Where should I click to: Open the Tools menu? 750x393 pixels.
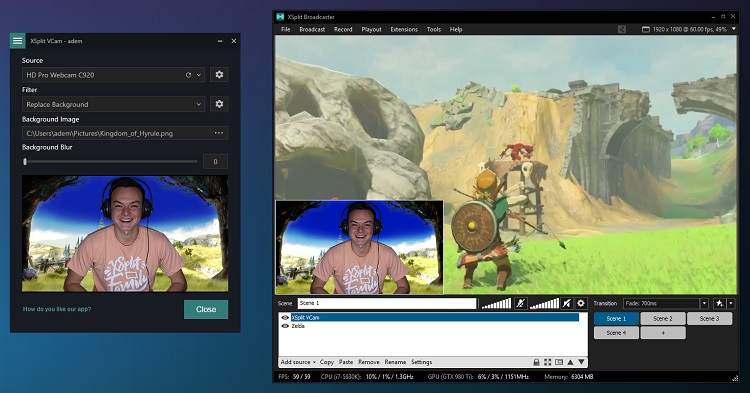(434, 29)
